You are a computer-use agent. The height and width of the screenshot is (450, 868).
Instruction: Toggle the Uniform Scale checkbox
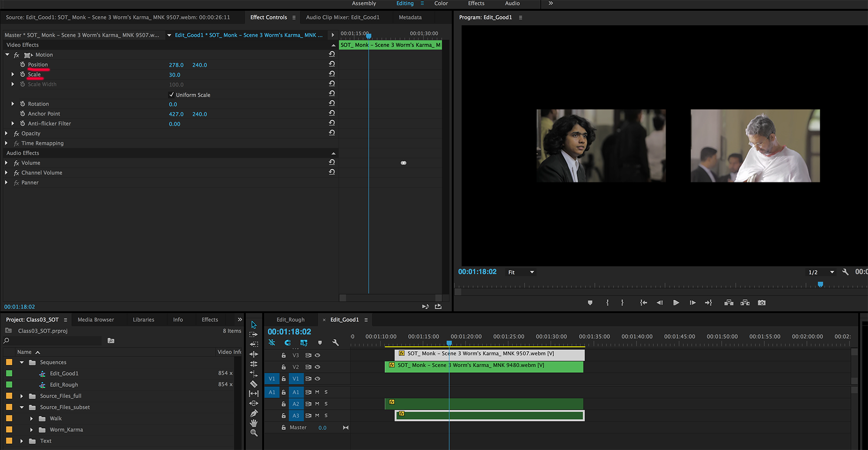pyautogui.click(x=171, y=94)
